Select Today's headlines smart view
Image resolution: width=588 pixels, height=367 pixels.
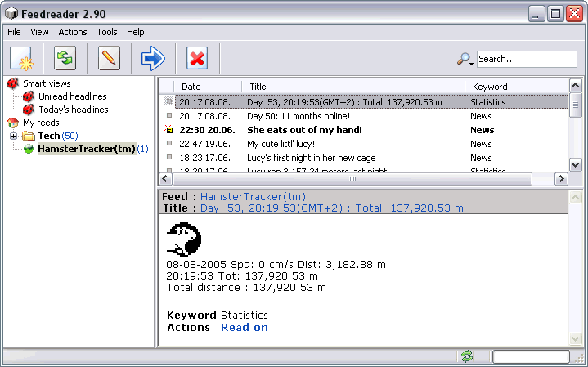click(74, 110)
